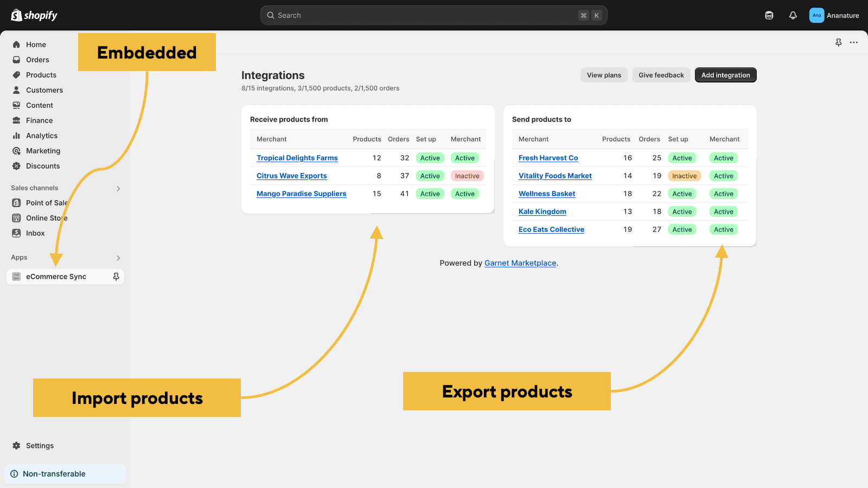Expand the Sales channels section
The width and height of the screenshot is (868, 488).
118,188
